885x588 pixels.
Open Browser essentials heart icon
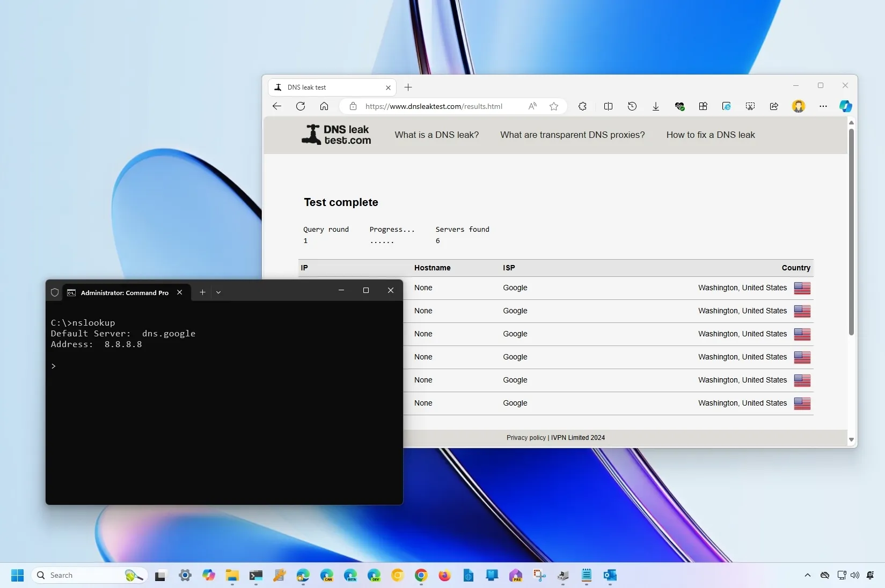[679, 106]
